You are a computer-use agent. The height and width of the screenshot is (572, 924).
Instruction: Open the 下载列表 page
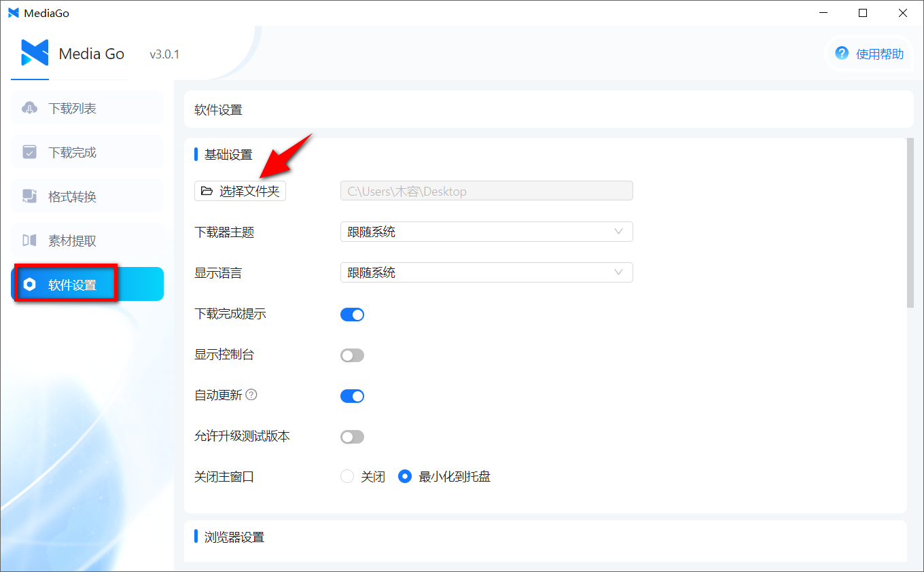pos(87,108)
